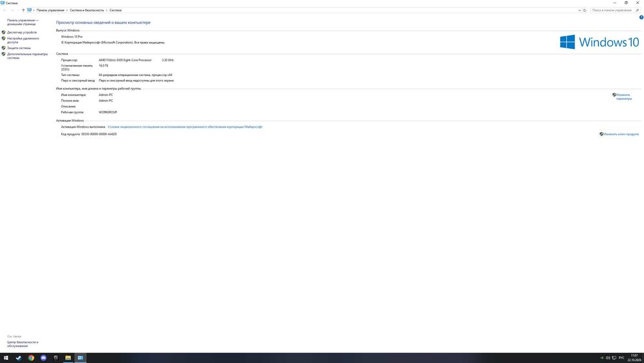Go to Панель управления домашняя страница
Image resolution: width=644 pixels, height=363 pixels.
click(23, 22)
